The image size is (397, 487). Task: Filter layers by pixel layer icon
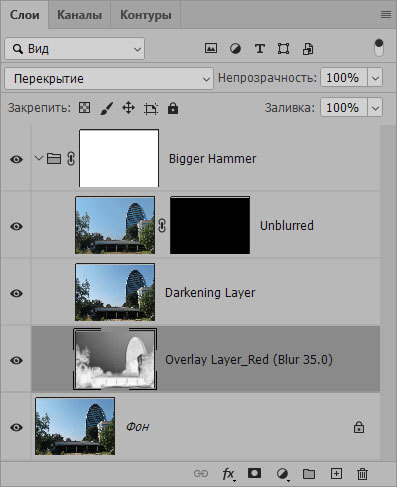point(211,49)
